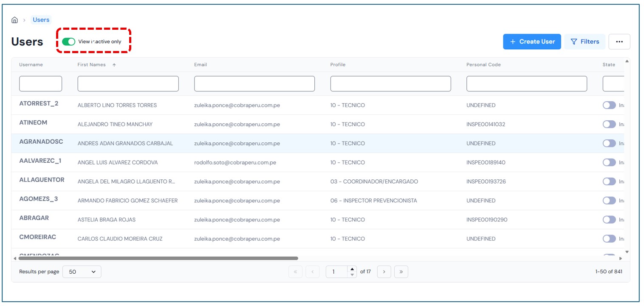Toggle state switch for ATORREST_2
644x306 pixels.
[x=609, y=105]
